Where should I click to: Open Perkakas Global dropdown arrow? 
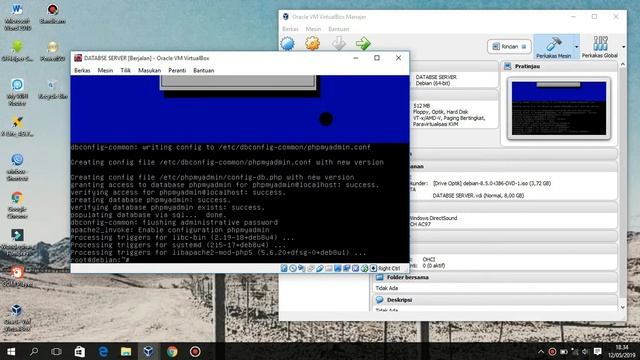(623, 47)
